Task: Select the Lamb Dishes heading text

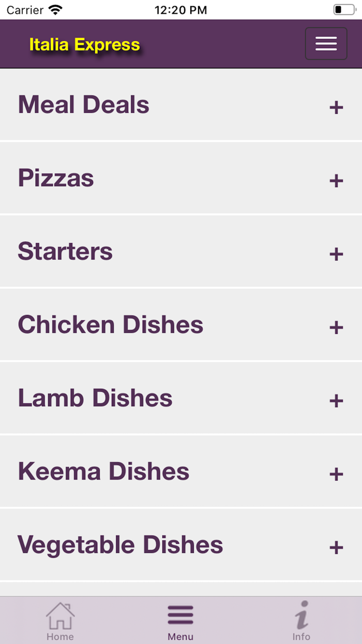Action: (95, 399)
